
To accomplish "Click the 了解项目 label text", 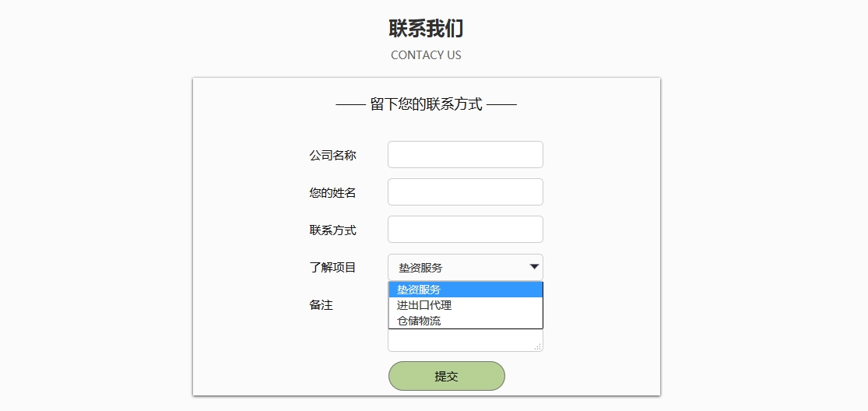I will tap(332, 268).
